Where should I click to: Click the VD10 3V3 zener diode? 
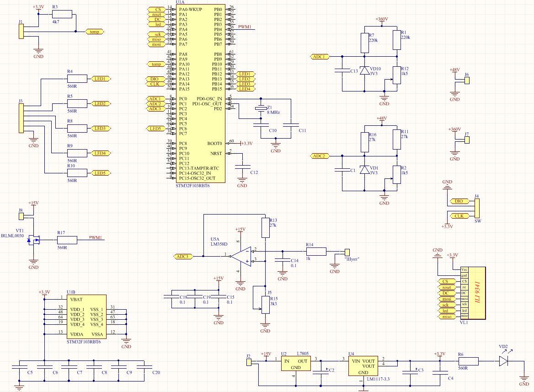point(365,70)
